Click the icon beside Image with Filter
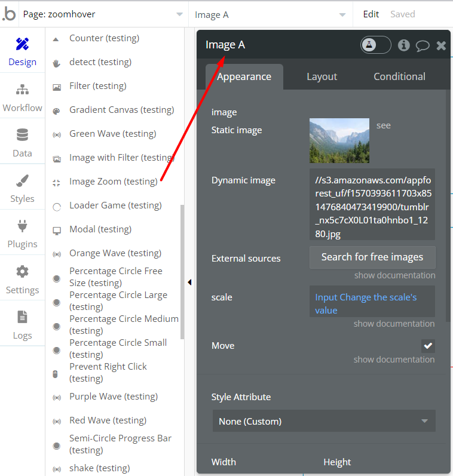This screenshot has width=453, height=476. 57,159
